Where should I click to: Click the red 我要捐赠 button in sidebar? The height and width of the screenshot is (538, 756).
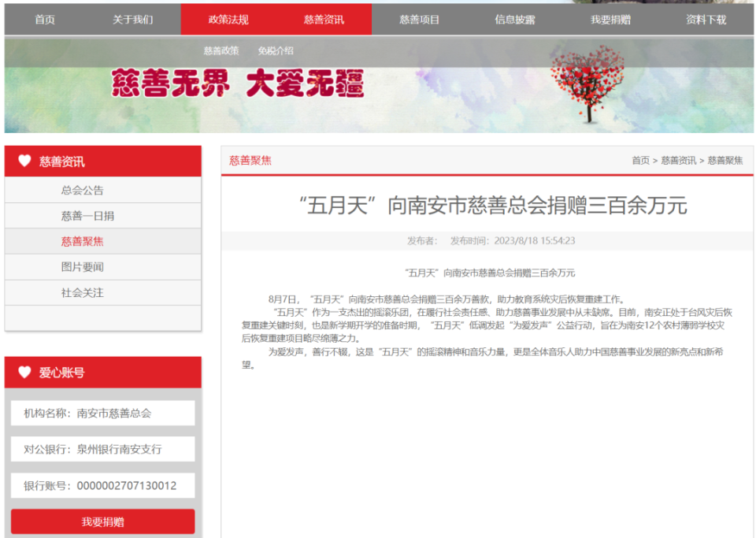pos(102,521)
